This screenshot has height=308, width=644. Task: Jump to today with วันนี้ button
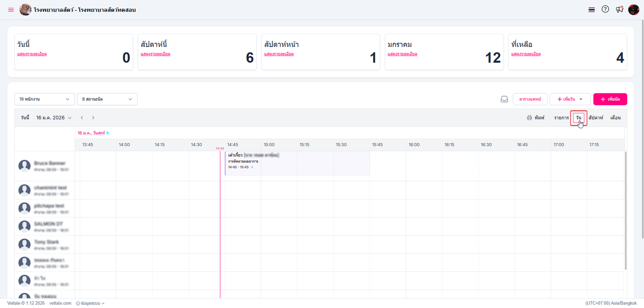[x=25, y=118]
